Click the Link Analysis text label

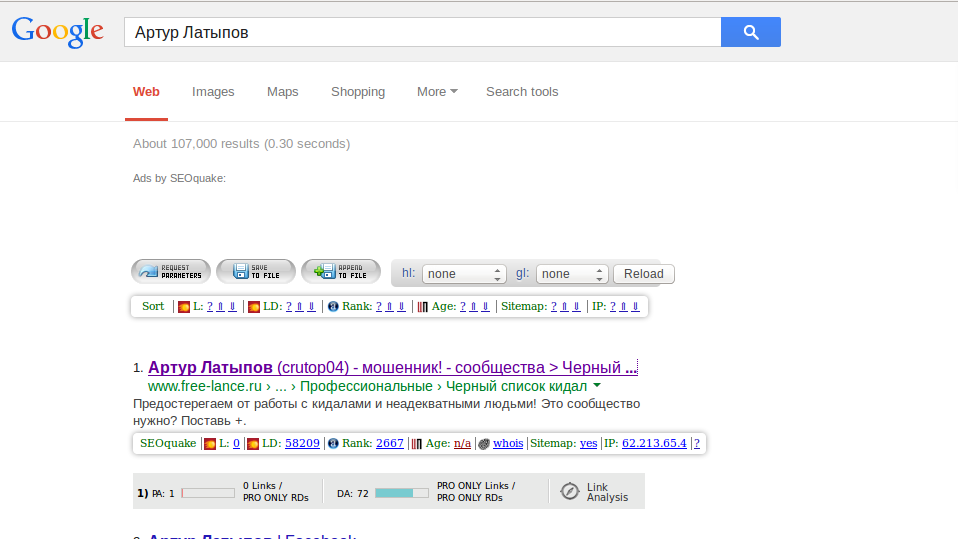click(x=607, y=492)
